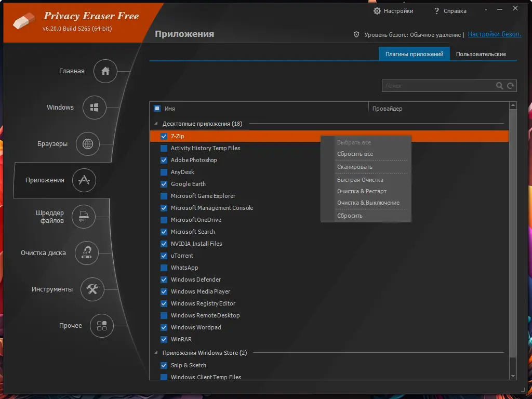Check the Microsoft Game Explorer checkbox
Viewport: 532px width, 399px height.
(164, 196)
